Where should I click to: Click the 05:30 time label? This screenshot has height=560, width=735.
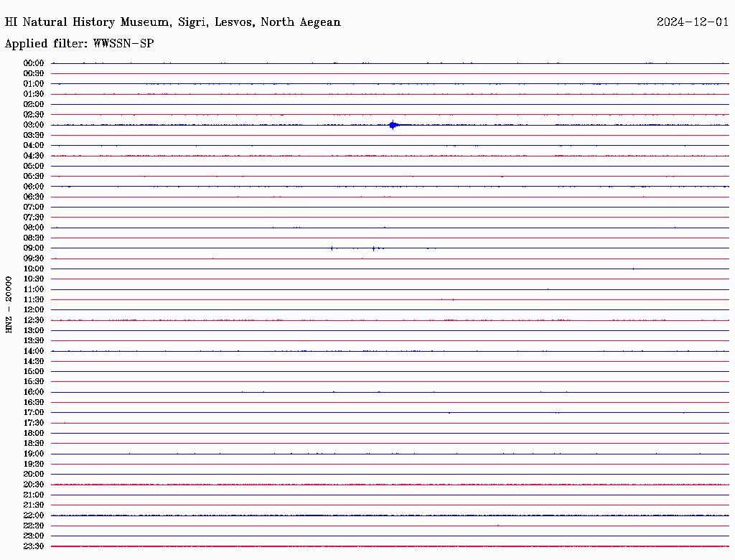point(34,176)
